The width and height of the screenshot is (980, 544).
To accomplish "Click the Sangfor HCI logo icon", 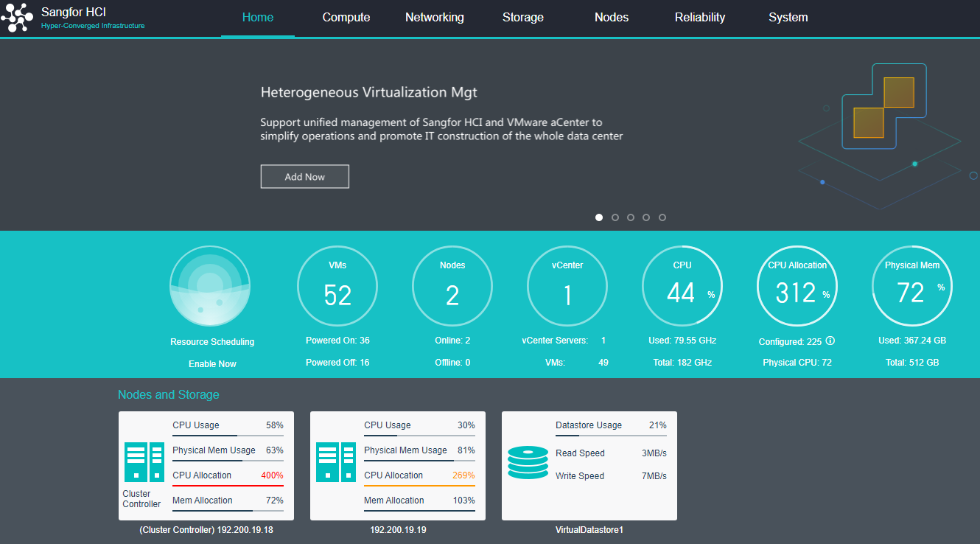I will point(18,18).
